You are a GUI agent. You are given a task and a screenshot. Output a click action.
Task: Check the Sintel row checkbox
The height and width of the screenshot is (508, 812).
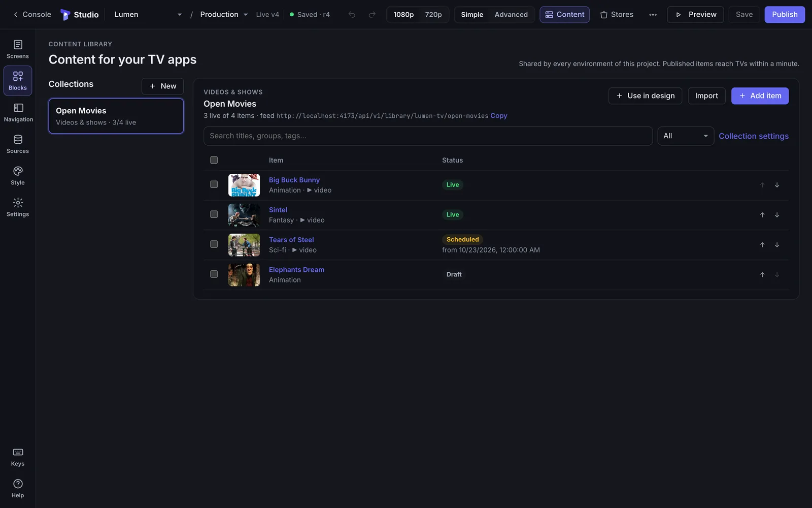[214, 214]
